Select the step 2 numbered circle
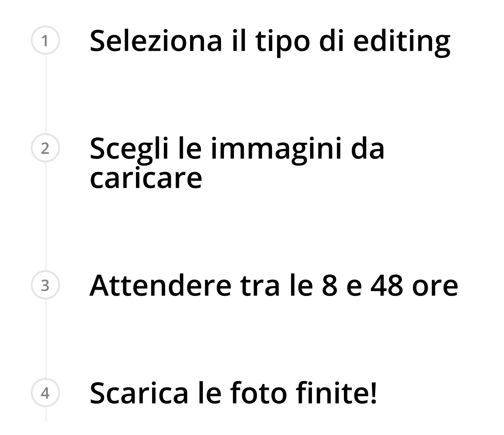The height and width of the screenshot is (435, 504). pos(45,148)
